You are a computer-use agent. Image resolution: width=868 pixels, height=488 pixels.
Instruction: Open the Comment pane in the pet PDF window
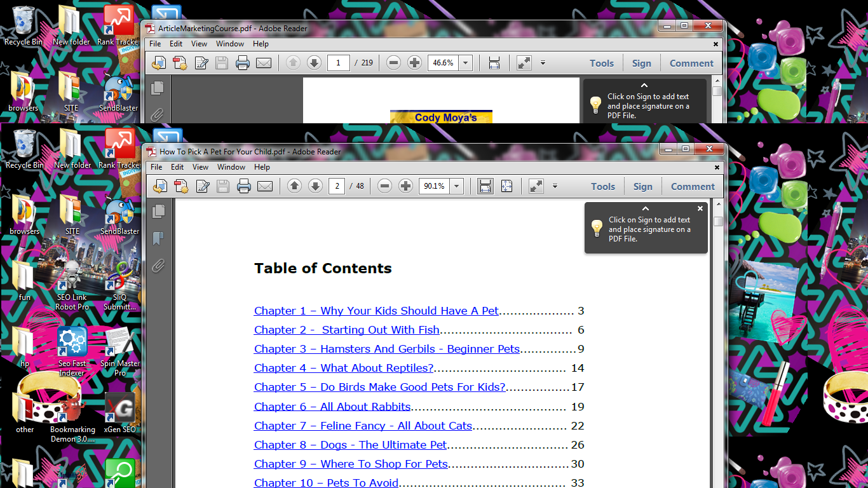tap(693, 186)
